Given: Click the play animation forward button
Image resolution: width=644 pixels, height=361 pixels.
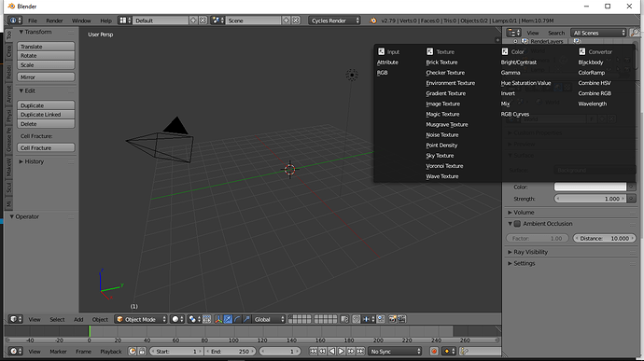Looking at the screenshot, I should tap(342, 351).
